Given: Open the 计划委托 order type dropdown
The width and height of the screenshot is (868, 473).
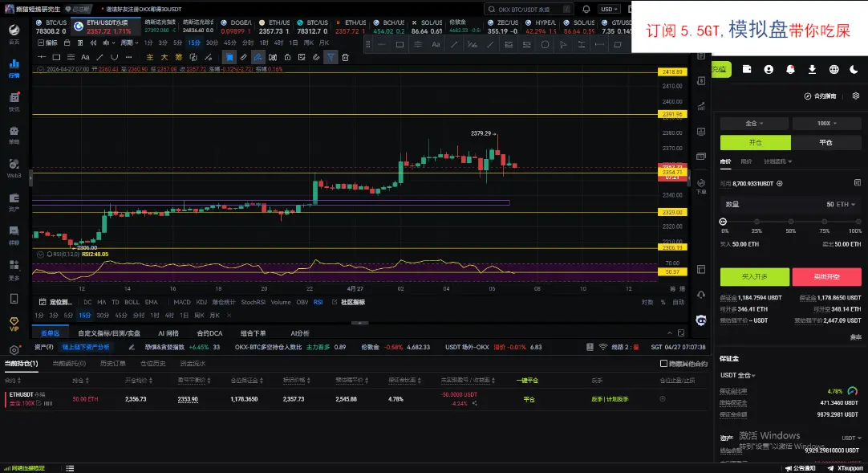Looking at the screenshot, I should tap(778, 161).
